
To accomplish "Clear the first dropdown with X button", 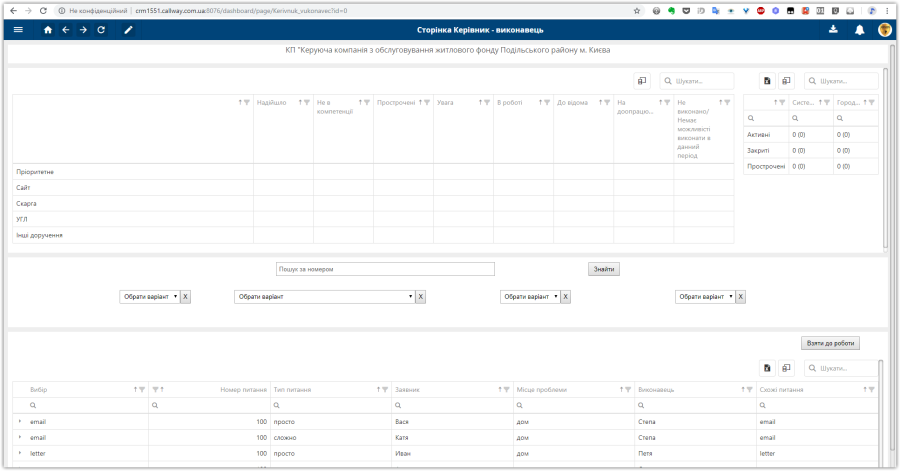I will tap(186, 297).
